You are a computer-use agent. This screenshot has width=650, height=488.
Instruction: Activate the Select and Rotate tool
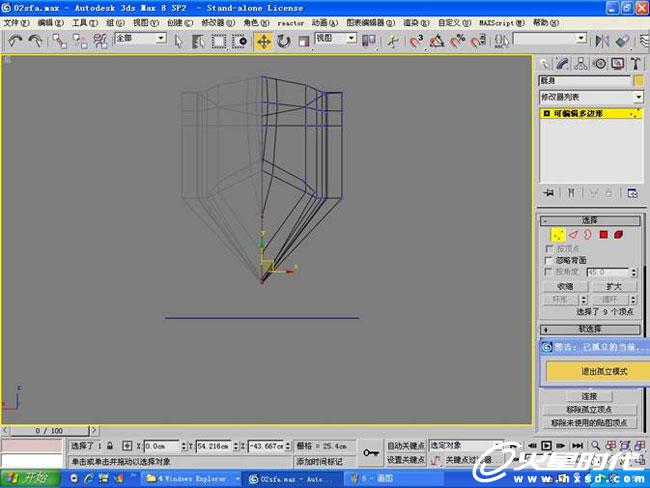(284, 41)
